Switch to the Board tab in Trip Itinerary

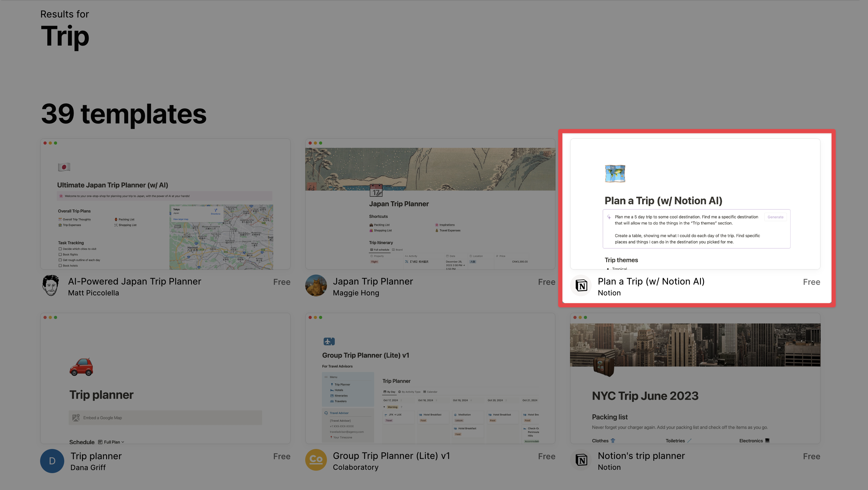pos(397,250)
